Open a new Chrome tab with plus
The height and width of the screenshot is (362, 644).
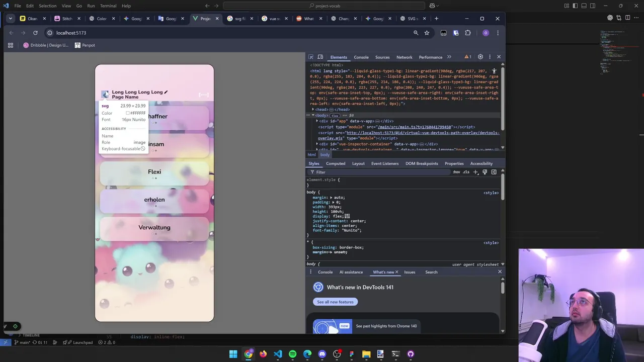click(x=436, y=19)
